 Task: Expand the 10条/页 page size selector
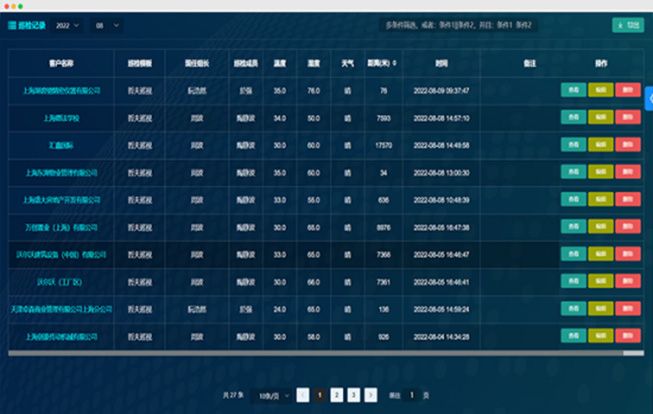269,395
